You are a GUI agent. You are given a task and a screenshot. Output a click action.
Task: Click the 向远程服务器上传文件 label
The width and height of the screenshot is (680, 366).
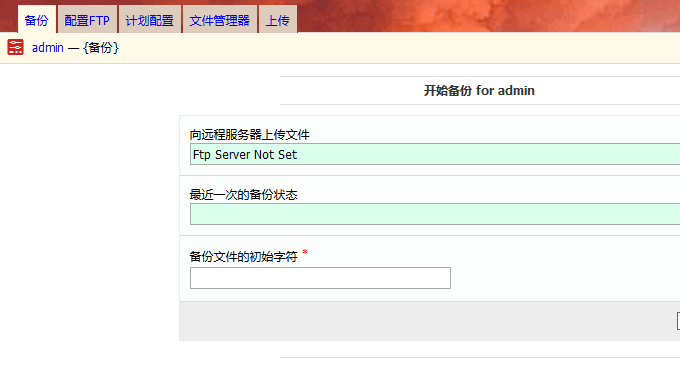tap(249, 135)
